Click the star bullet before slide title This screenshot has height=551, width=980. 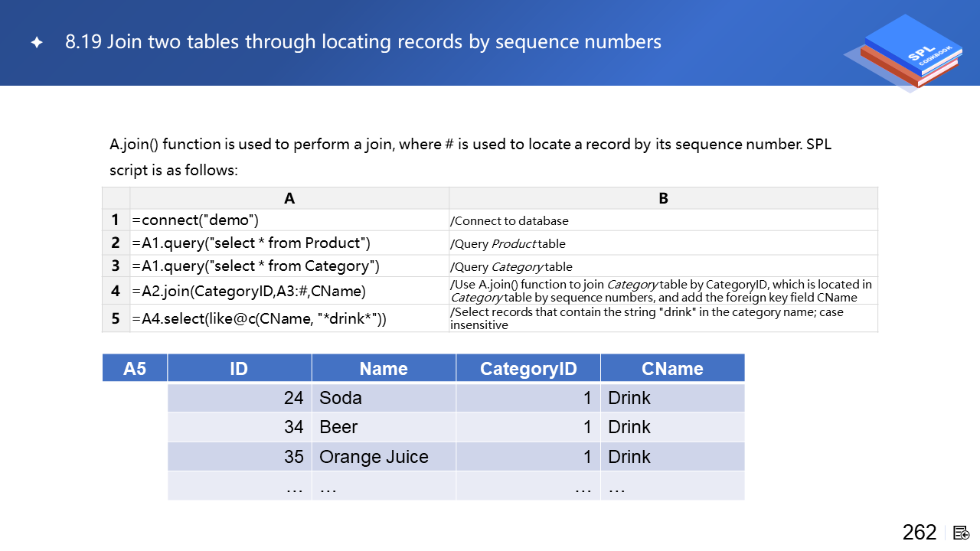click(x=37, y=43)
